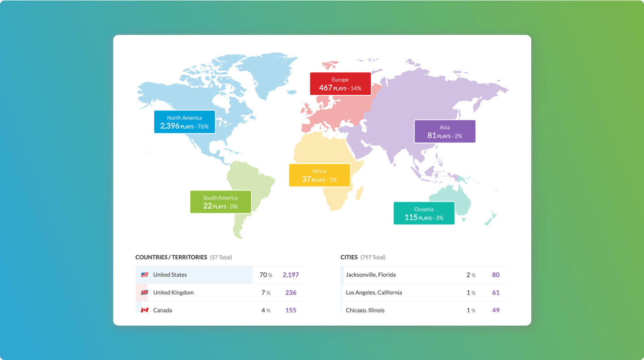Click the 236 plays value for United Kingdom

coord(291,292)
